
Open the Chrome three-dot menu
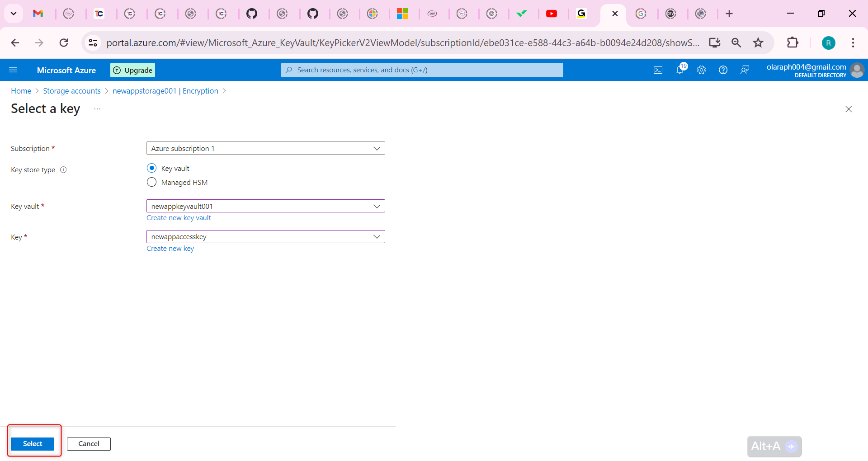coord(853,43)
